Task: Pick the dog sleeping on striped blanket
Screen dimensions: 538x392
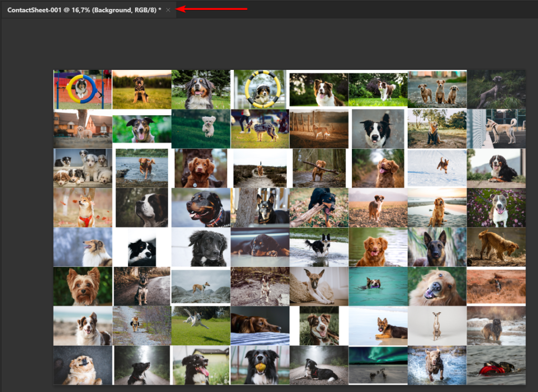Action: point(260,326)
